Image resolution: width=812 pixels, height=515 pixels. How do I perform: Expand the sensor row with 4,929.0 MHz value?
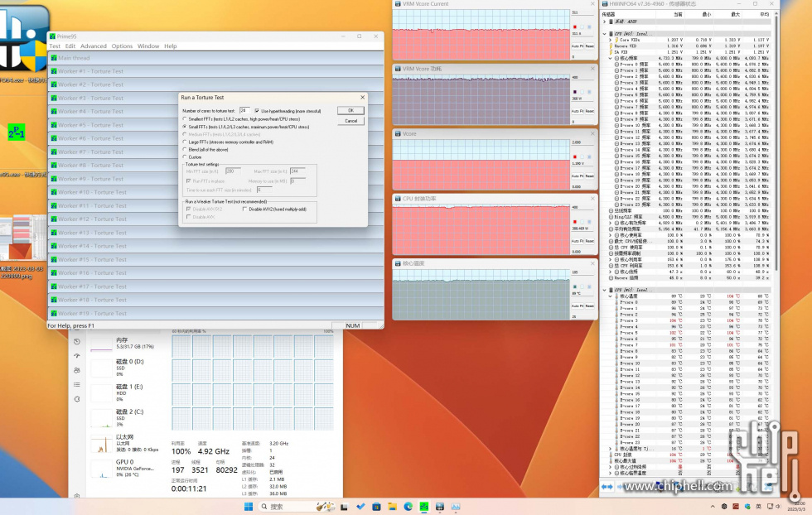[x=611, y=223]
